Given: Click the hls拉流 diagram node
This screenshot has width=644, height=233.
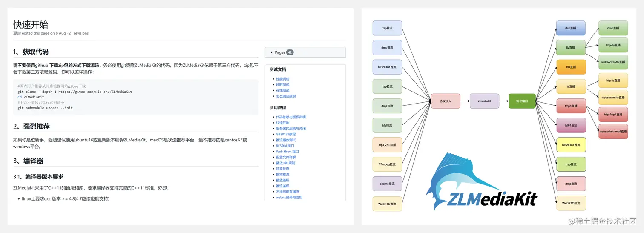Looking at the screenshot, I should coord(387,125).
